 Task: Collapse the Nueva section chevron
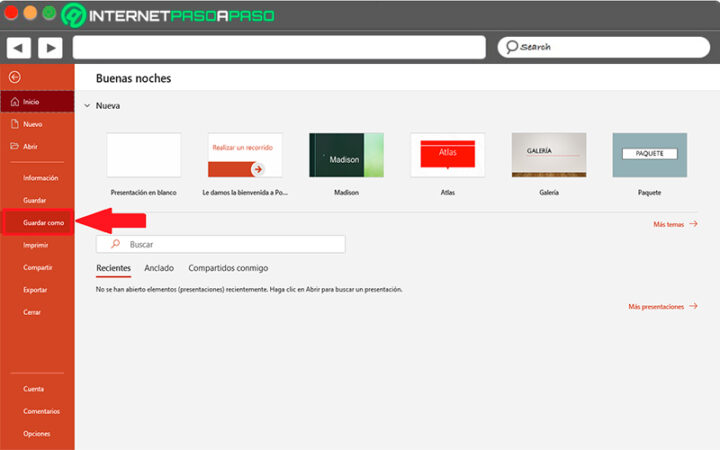87,106
